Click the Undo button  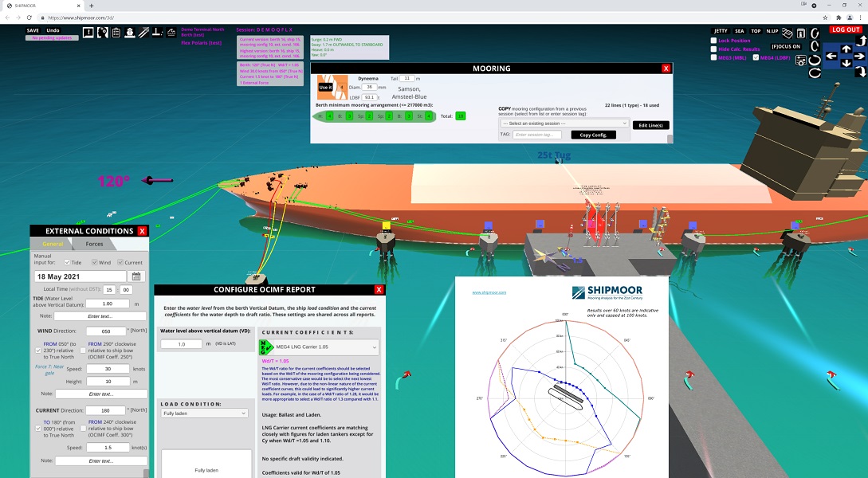tap(53, 30)
